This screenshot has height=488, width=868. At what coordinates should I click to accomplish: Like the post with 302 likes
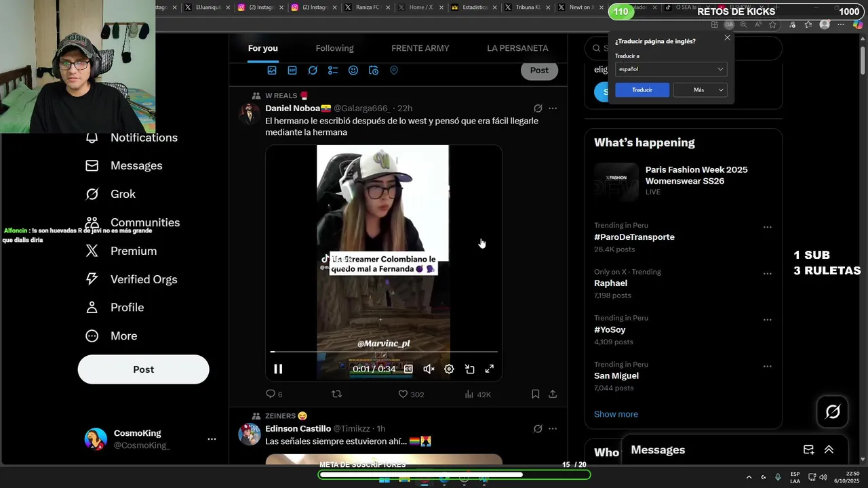click(411, 394)
